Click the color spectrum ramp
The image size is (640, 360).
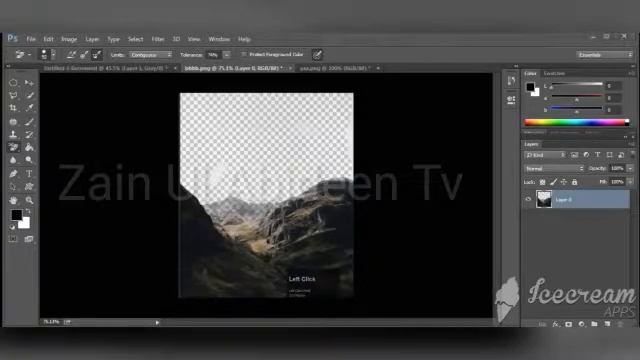point(576,122)
